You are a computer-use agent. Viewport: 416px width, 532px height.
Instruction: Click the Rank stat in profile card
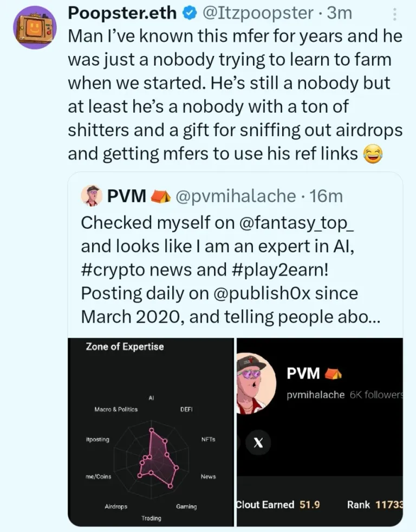(x=375, y=504)
